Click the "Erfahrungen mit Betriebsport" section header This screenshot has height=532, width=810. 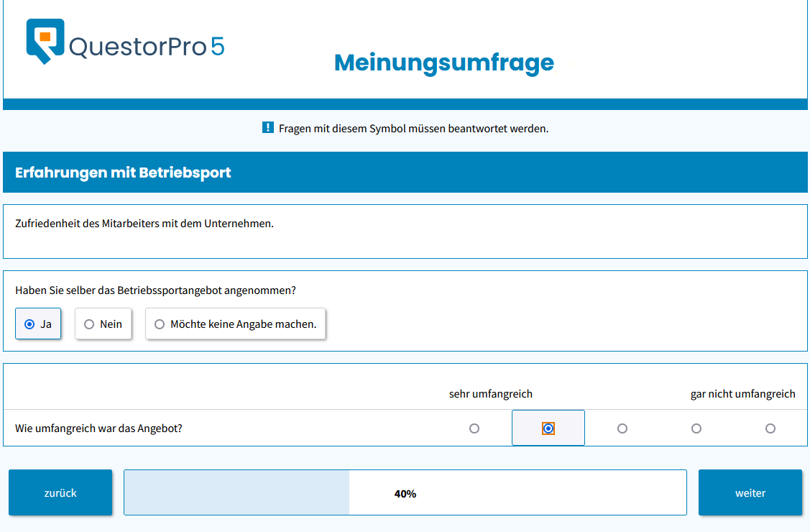click(x=123, y=173)
